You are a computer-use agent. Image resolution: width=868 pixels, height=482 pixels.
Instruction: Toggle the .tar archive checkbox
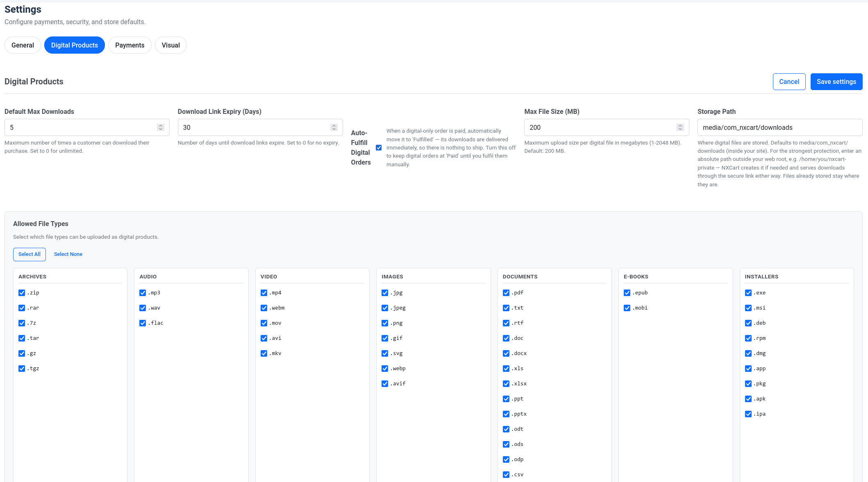click(x=22, y=338)
